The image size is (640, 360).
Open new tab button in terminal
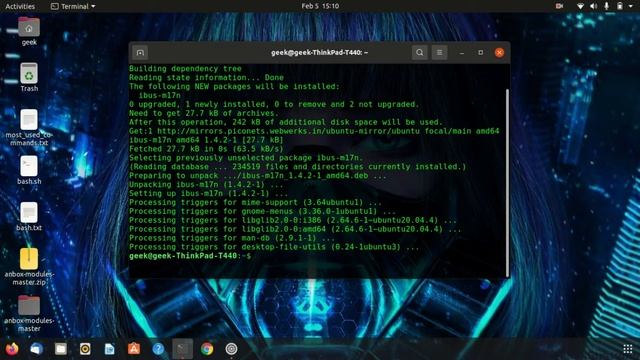coord(140,53)
